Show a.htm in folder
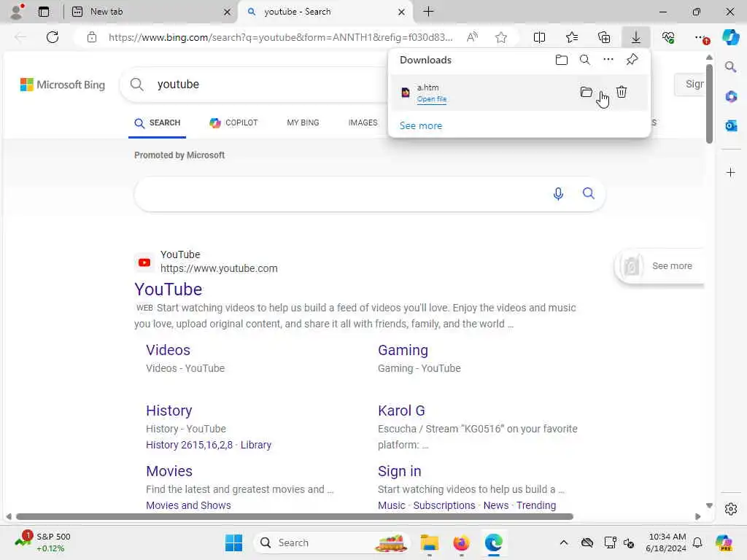Screen dimensions: 747x560 (x=587, y=92)
